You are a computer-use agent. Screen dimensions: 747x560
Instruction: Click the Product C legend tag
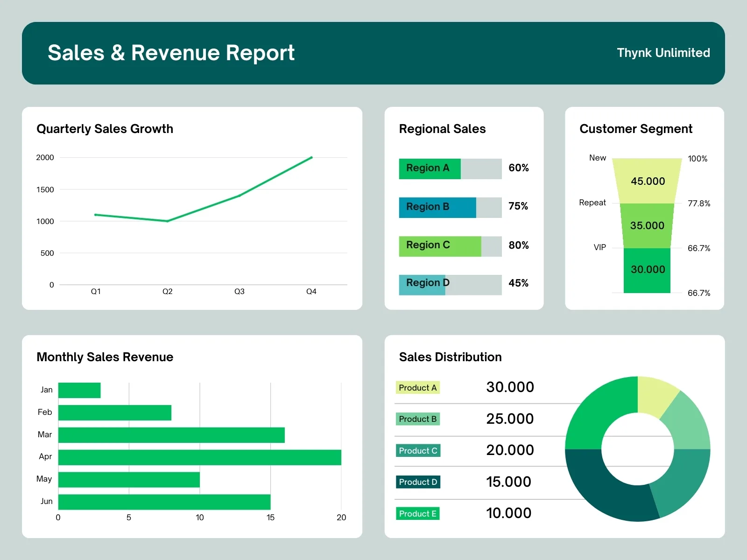tap(418, 451)
